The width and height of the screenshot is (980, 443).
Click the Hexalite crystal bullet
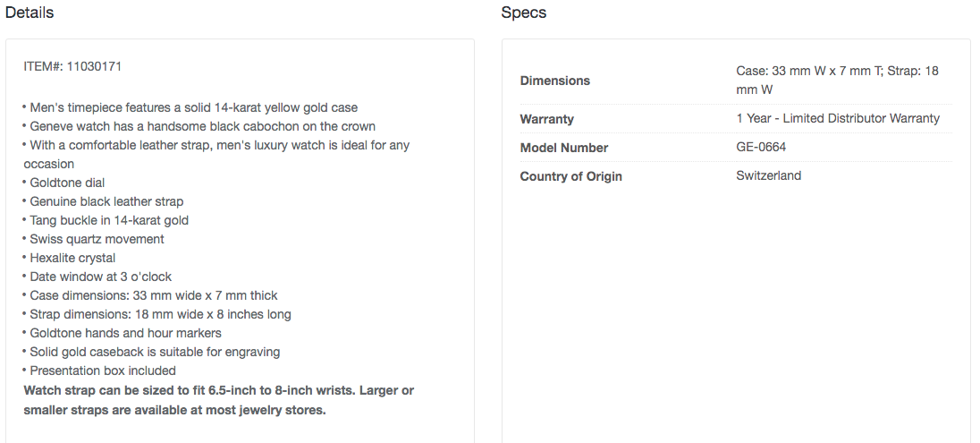tap(72, 258)
